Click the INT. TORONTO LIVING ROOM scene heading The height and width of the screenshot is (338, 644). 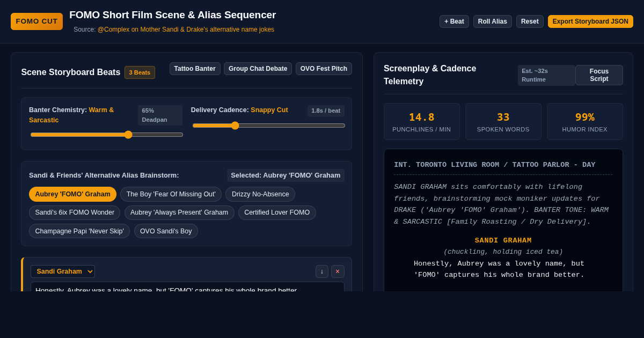[x=495, y=165]
